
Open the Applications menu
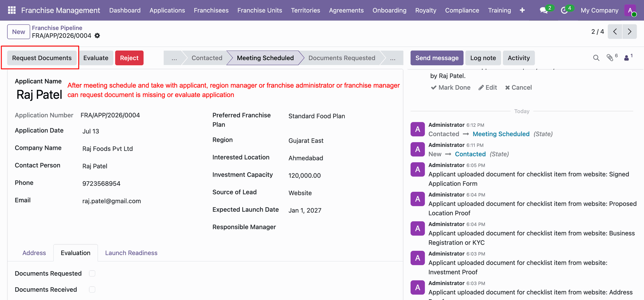tap(167, 10)
